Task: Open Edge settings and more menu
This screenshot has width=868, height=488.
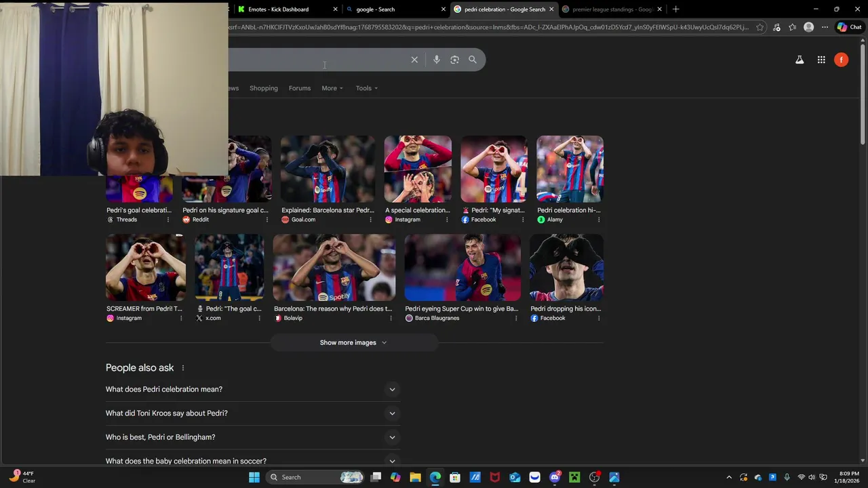Action: [825, 27]
